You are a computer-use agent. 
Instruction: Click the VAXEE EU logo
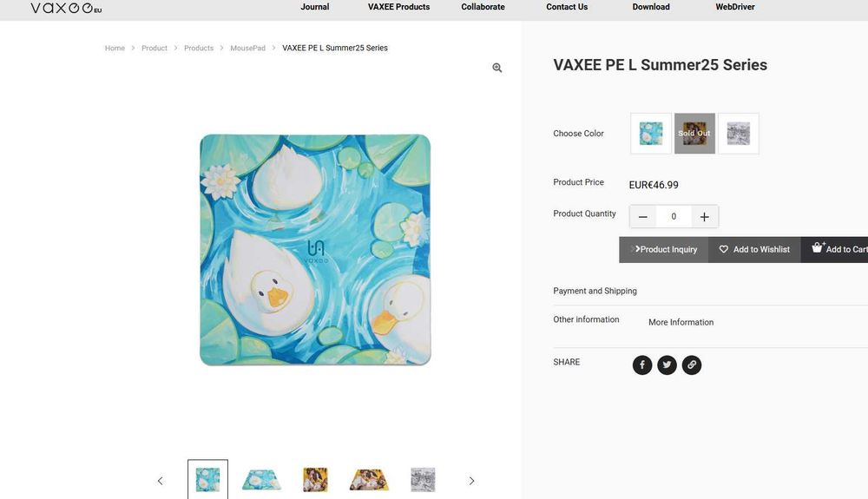click(x=66, y=8)
